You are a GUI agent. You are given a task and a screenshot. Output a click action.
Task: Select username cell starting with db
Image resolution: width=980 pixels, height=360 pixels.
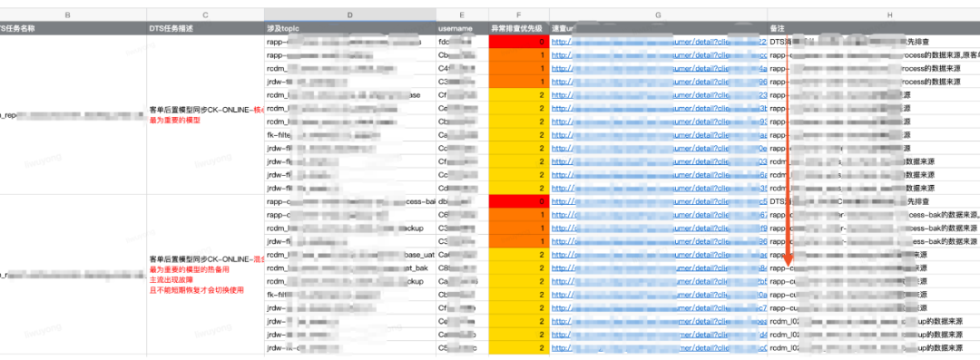click(462, 201)
